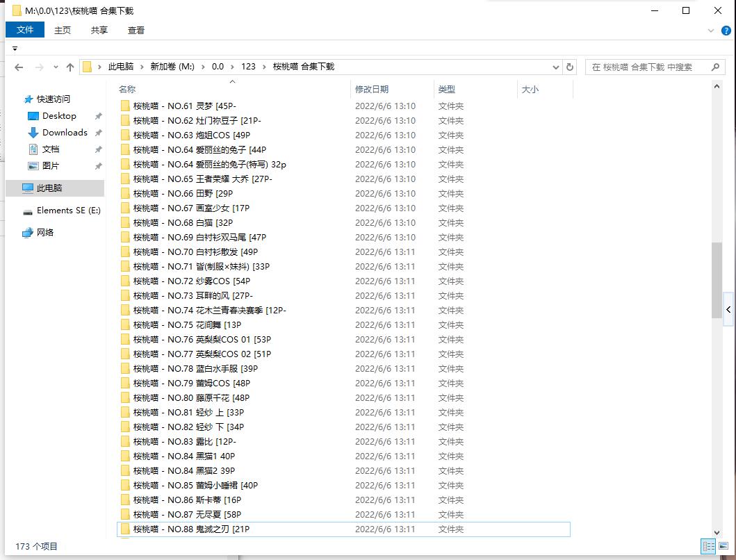This screenshot has width=736, height=560.
Task: Expand the ribbon chevron
Action: (711, 31)
